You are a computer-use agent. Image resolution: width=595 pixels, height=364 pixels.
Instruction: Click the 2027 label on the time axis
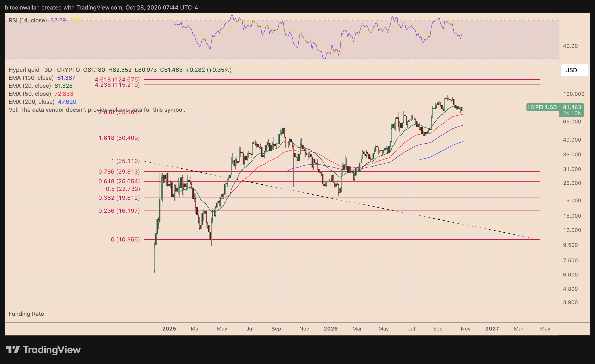(x=492, y=329)
